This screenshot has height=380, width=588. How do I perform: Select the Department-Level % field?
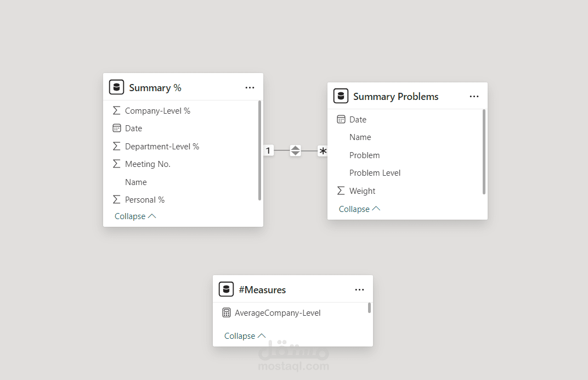click(x=162, y=147)
